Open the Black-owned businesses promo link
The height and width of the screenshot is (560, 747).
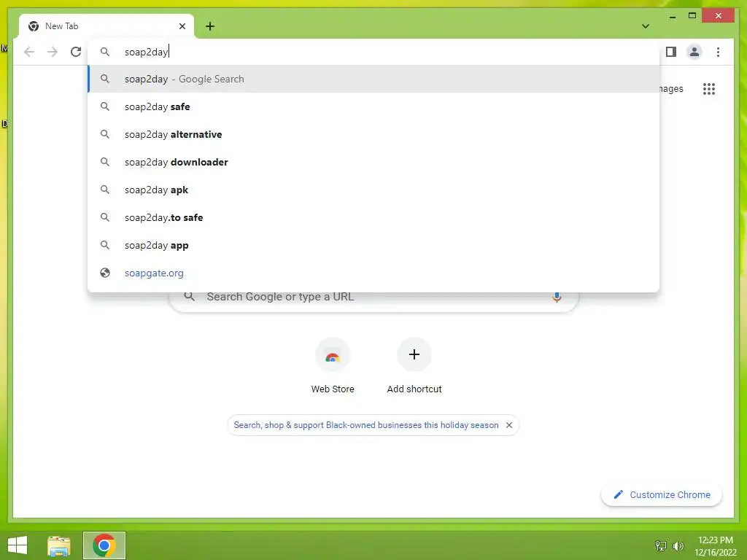point(366,425)
